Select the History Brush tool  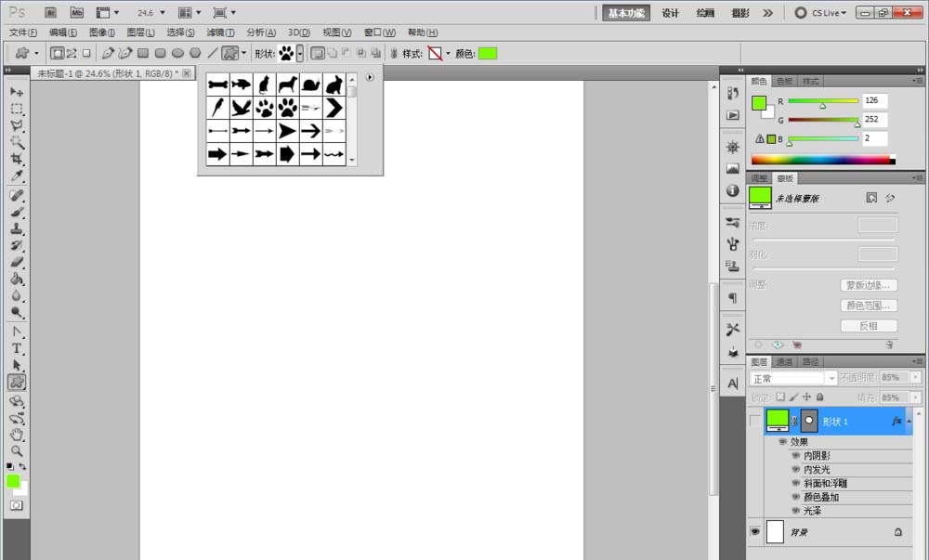coord(17,245)
